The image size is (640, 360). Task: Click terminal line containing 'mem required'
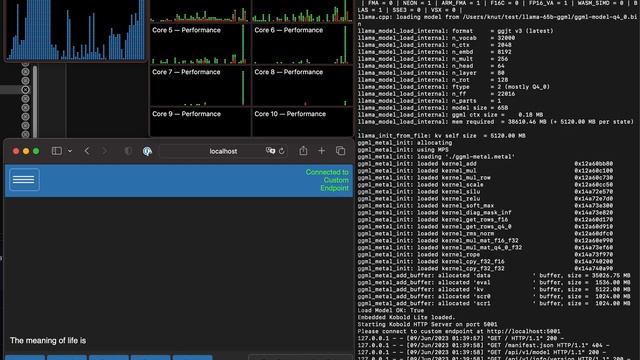point(496,122)
